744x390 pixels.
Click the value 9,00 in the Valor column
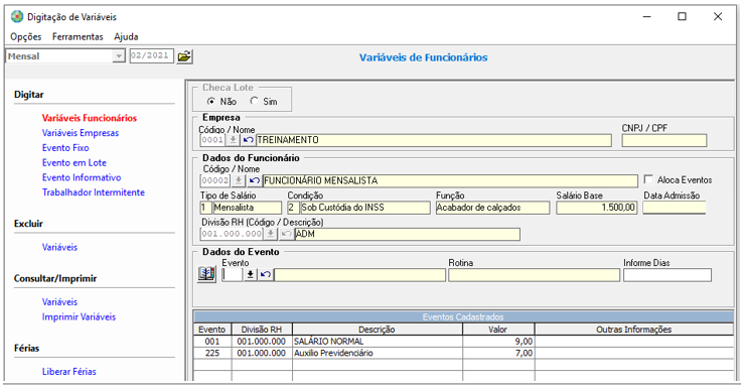click(524, 342)
